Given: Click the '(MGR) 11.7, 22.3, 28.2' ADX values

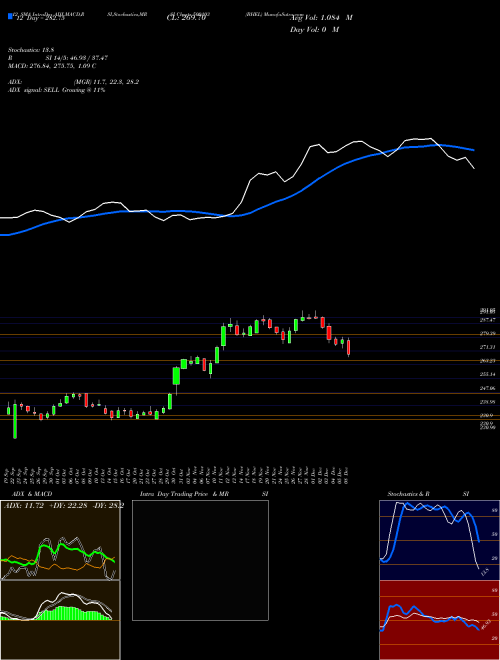Looking at the screenshot, I should tap(106, 82).
